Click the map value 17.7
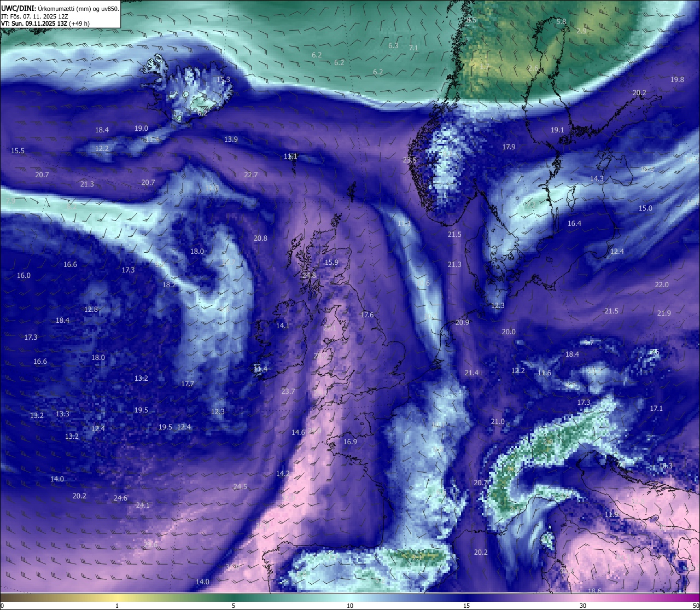 188,384
